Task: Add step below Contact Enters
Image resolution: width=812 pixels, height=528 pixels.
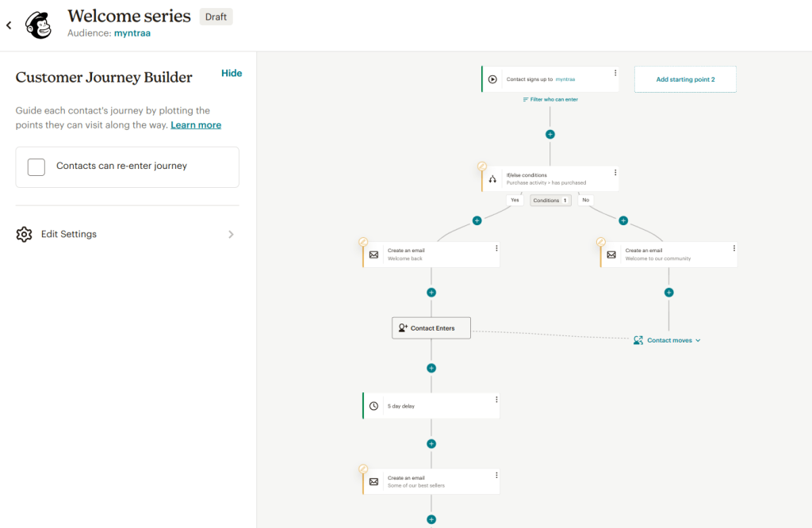Action: pyautogui.click(x=431, y=368)
